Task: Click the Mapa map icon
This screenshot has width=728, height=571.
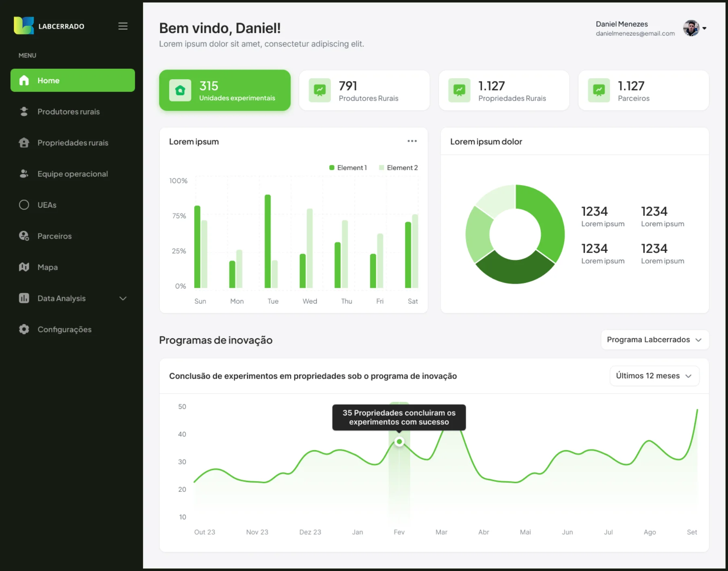Action: (x=24, y=267)
